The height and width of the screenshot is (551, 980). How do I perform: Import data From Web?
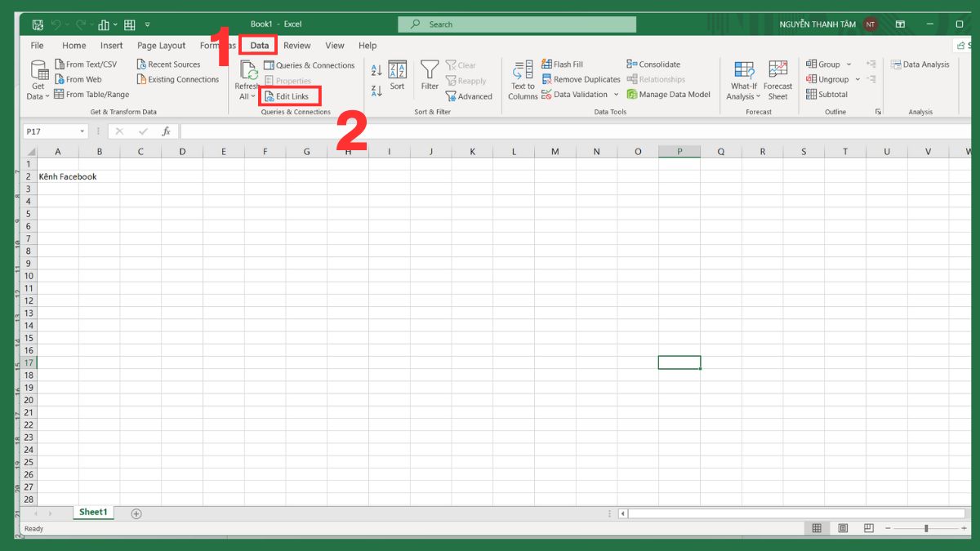(78, 79)
